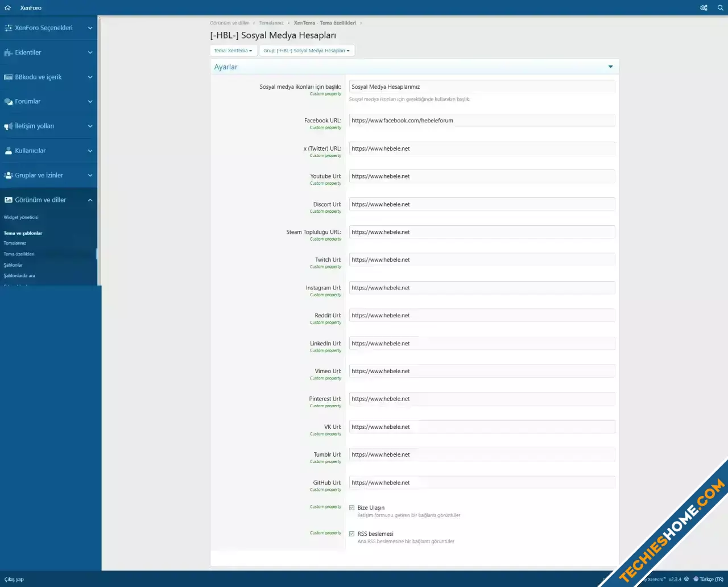Expand the Kullanıcılar section chevron

click(x=90, y=151)
